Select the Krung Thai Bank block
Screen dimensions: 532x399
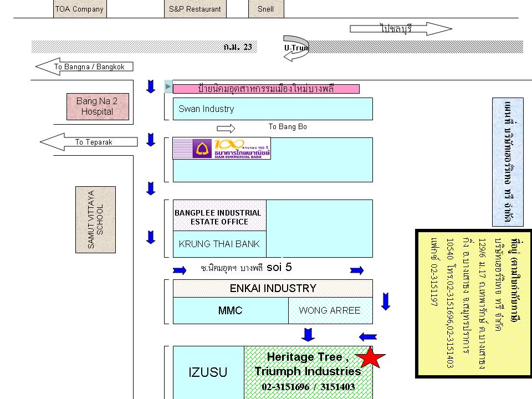coord(219,244)
